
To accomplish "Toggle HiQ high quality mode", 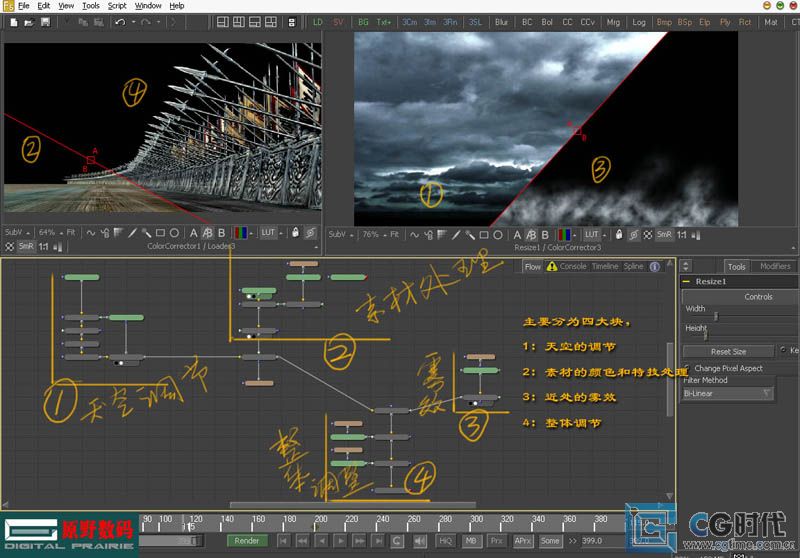I will (x=446, y=540).
